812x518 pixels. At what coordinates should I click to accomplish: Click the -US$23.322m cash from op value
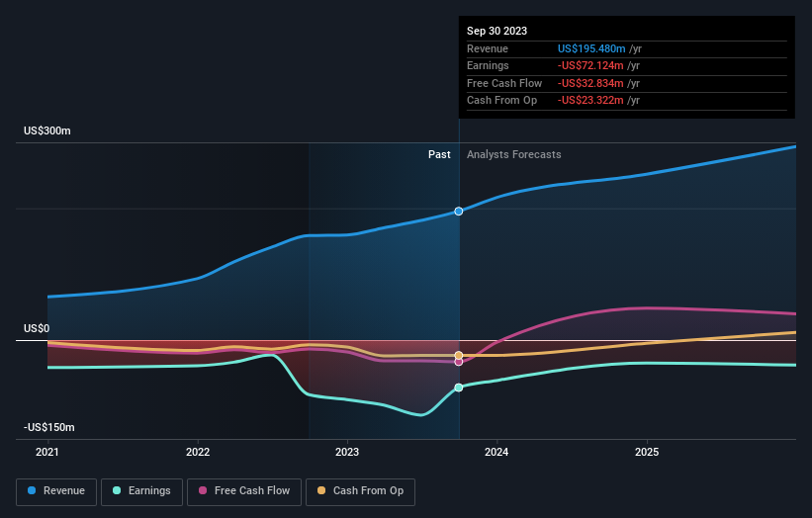click(590, 101)
